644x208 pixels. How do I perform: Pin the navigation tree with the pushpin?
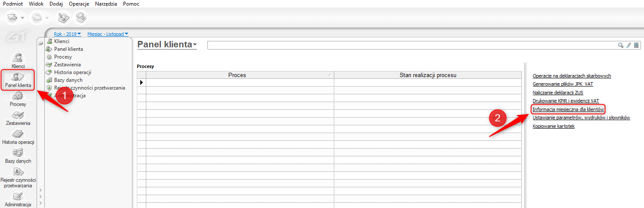pyautogui.click(x=41, y=43)
